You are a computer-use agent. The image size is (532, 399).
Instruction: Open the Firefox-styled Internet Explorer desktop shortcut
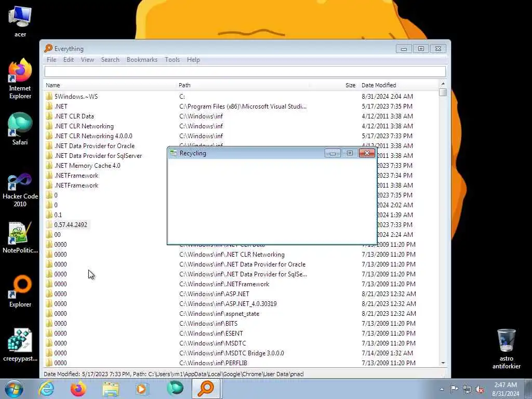point(20,79)
